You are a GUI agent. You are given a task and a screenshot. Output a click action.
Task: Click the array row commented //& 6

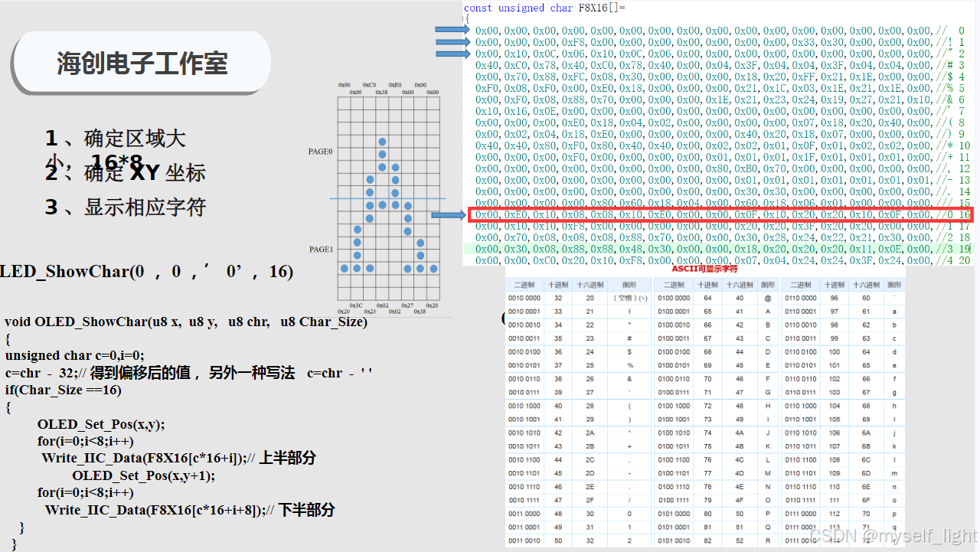click(719, 100)
